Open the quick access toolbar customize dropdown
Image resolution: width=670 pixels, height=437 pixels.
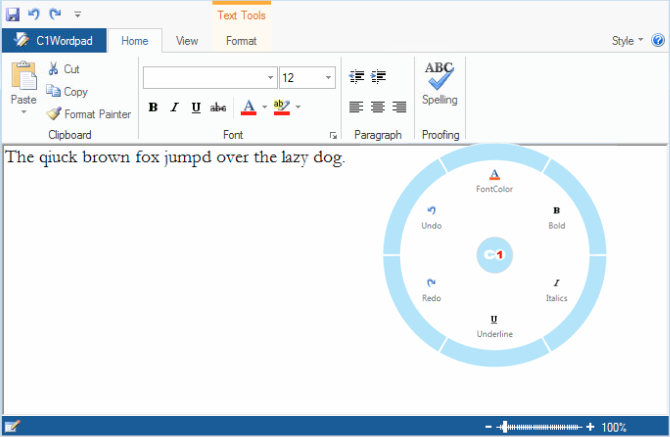tap(77, 15)
